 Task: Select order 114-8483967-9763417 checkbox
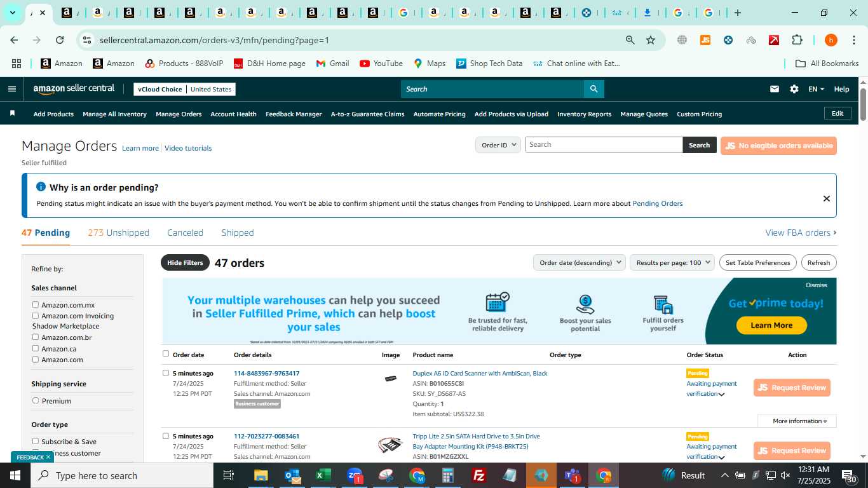pyautogui.click(x=166, y=373)
